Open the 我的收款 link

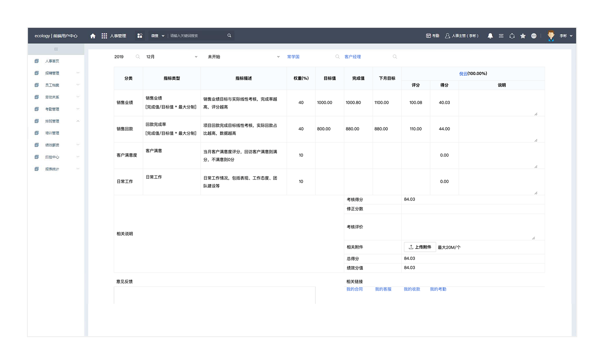click(x=412, y=289)
